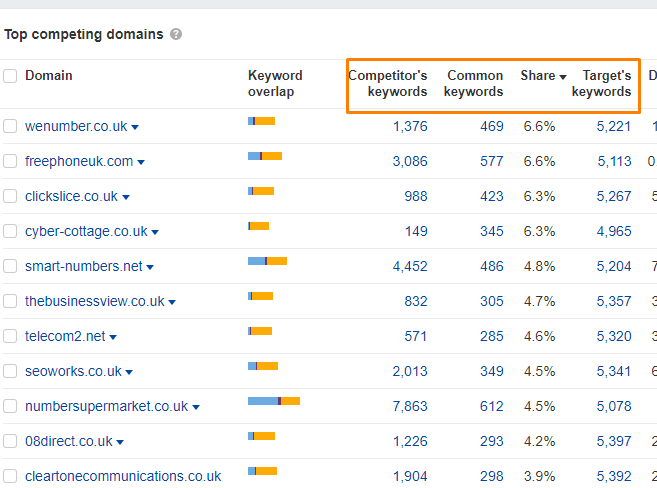Expand the cyber-cottage.co.uk dropdown arrow
Image resolution: width=657 pixels, height=488 pixels.
(x=155, y=232)
